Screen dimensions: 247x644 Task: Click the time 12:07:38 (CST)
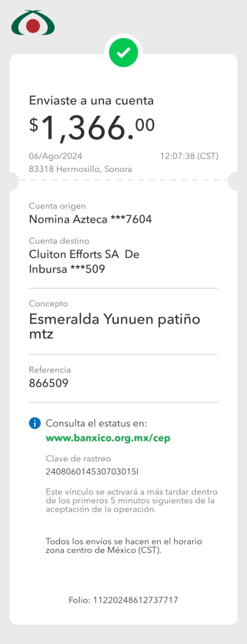189,156
